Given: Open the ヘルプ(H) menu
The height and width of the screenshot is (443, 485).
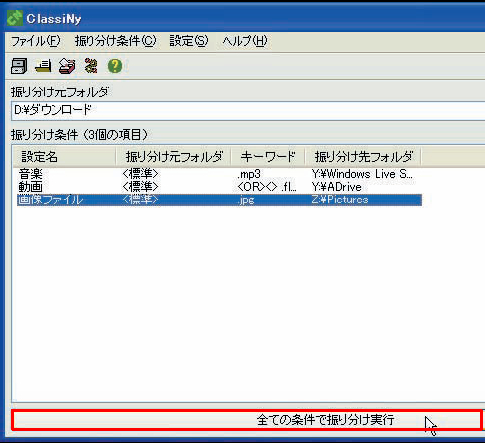Looking at the screenshot, I should pos(245,41).
